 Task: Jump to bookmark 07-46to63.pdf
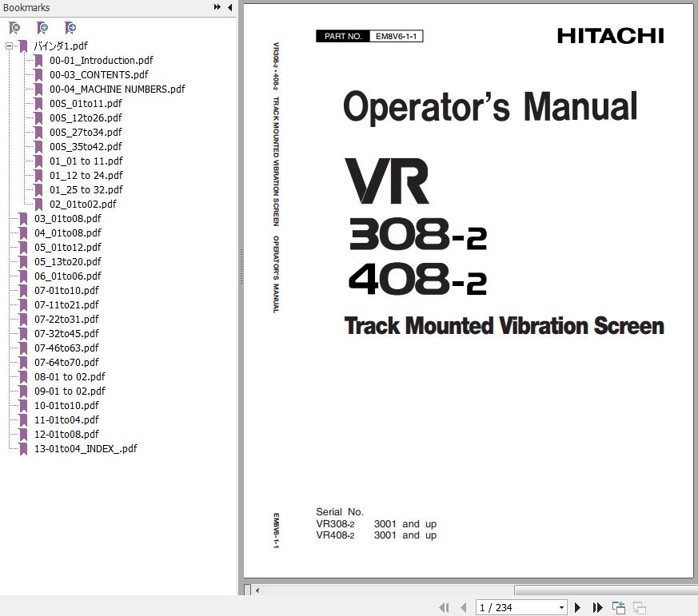coord(67,348)
